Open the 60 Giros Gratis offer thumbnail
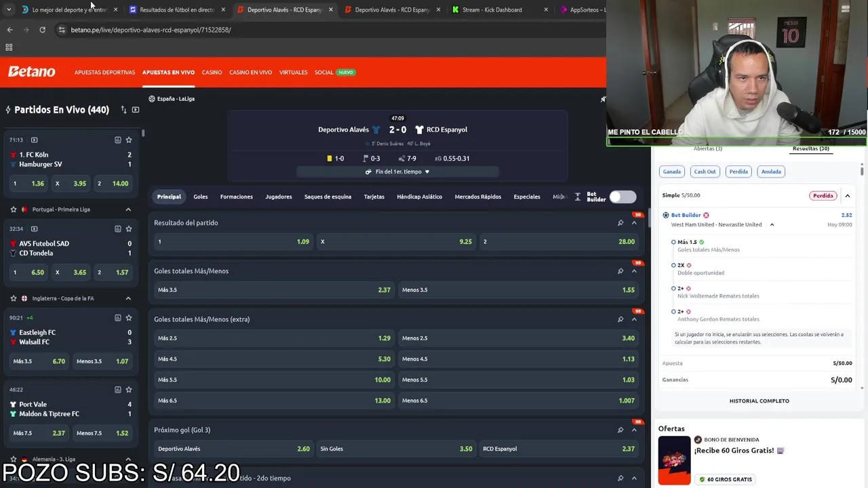 pyautogui.click(x=674, y=460)
